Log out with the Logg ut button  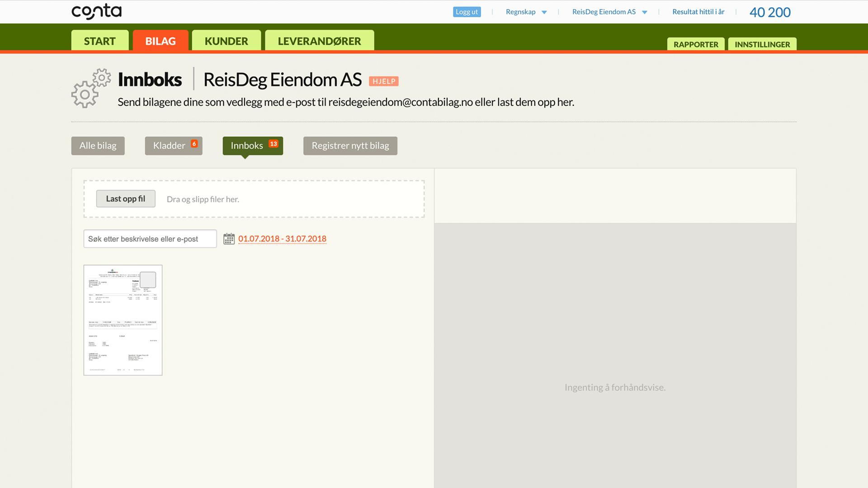click(467, 12)
